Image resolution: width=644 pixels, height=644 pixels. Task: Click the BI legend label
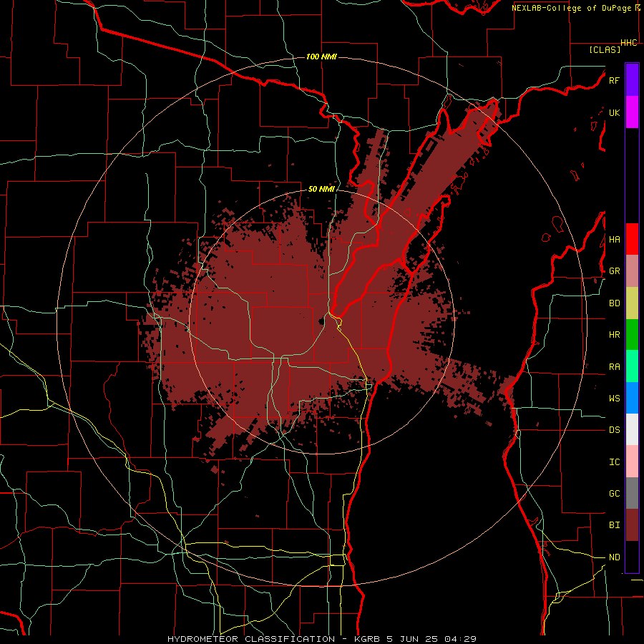tap(614, 525)
